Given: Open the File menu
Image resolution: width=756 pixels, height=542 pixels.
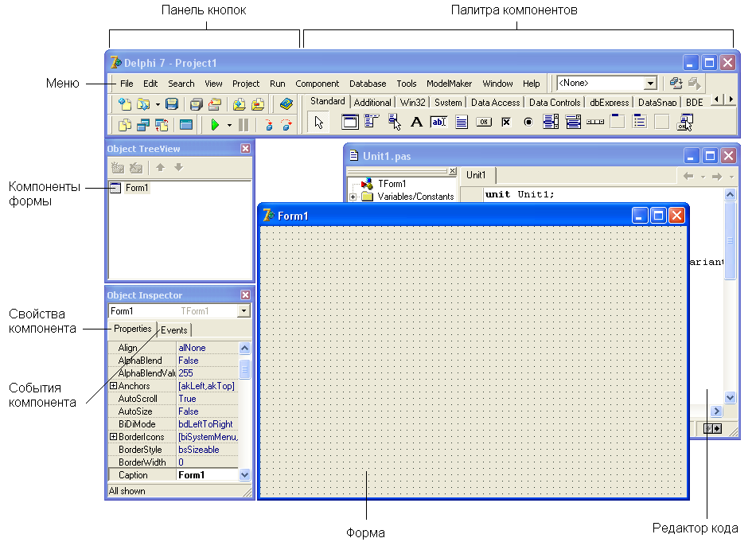Looking at the screenshot, I should tap(127, 84).
